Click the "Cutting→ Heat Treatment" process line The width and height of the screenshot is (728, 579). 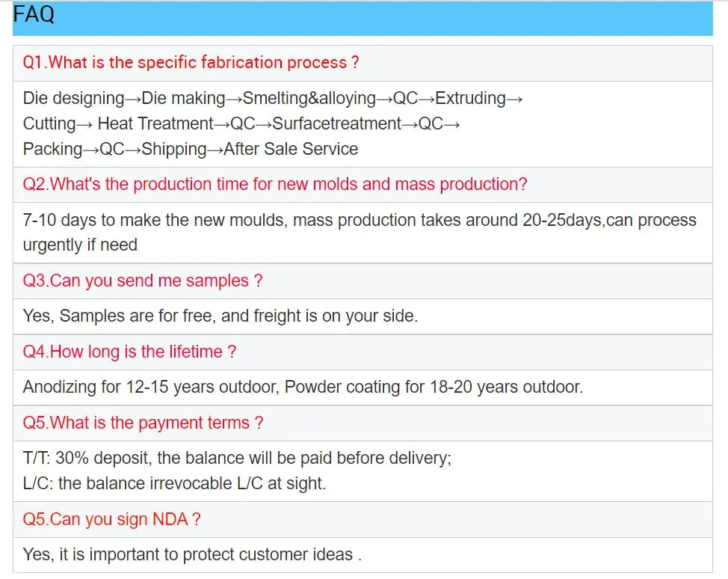tap(241, 123)
